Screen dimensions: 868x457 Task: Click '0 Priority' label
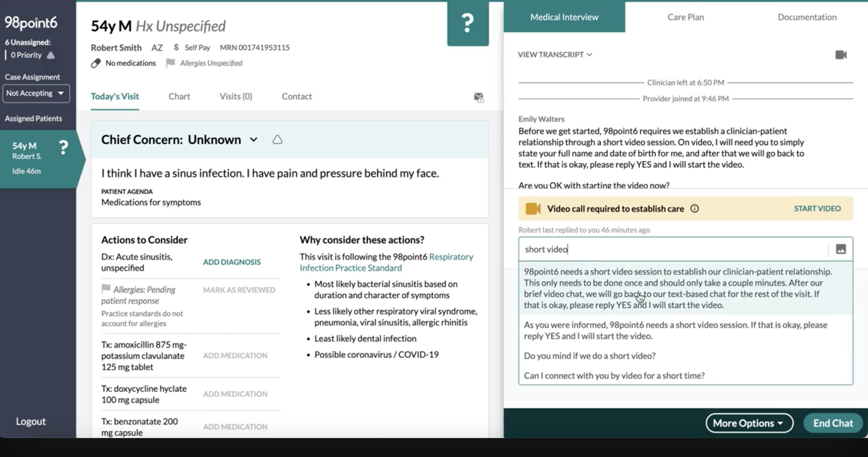26,55
